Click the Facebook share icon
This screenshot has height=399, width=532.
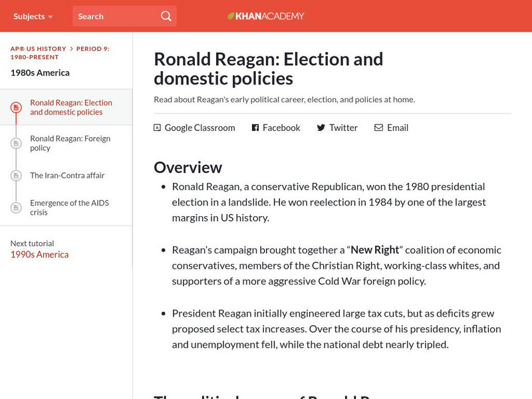(x=255, y=128)
